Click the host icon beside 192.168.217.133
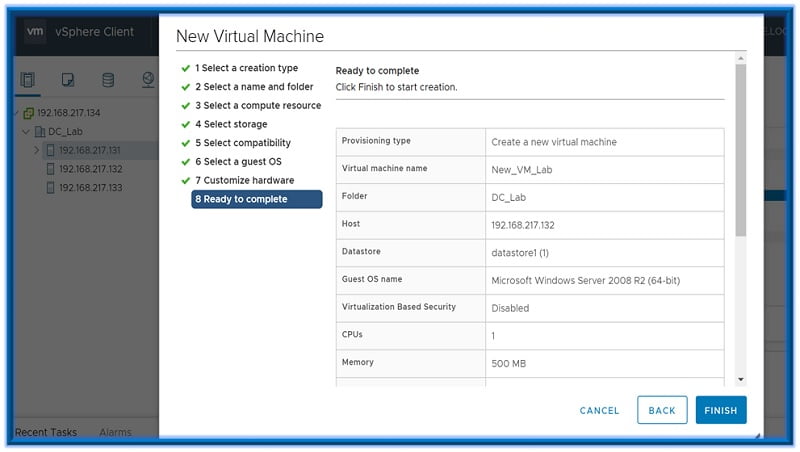This screenshot has height=452, width=800. (x=50, y=188)
